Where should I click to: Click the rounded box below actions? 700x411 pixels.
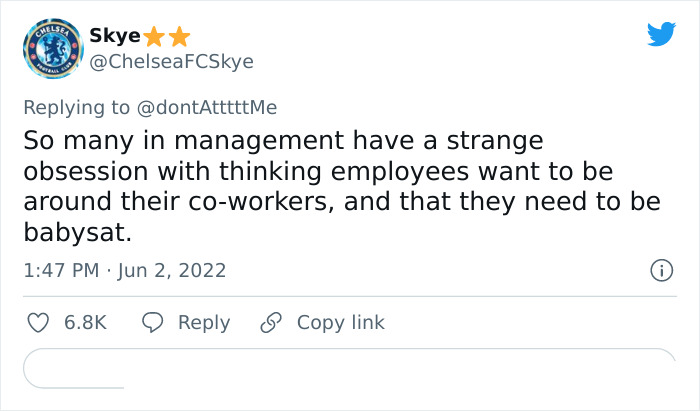click(349, 368)
